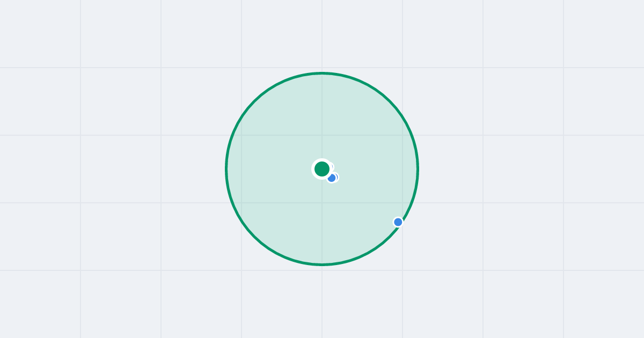Screen dimensions: 644x338
Task: Click the green circle outline at its rightmost point
Action: pos(418,169)
